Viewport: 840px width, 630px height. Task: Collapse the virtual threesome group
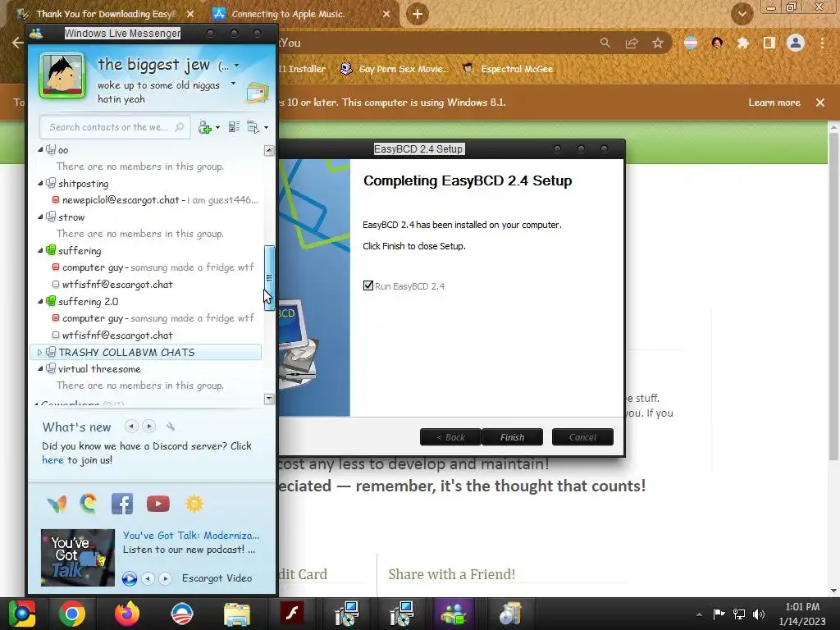40,369
